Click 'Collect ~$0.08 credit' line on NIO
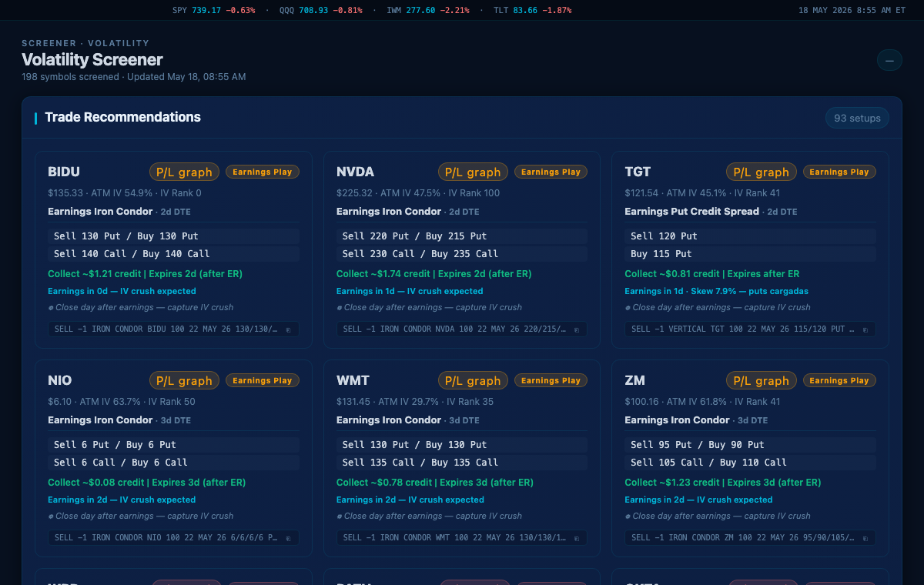The image size is (924, 585). (x=146, y=483)
